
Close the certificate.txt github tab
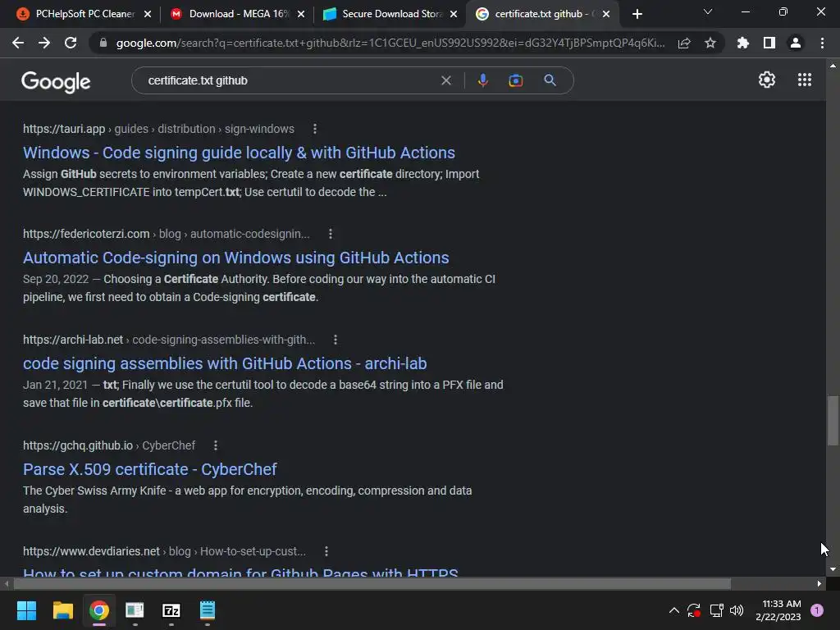[x=606, y=15]
